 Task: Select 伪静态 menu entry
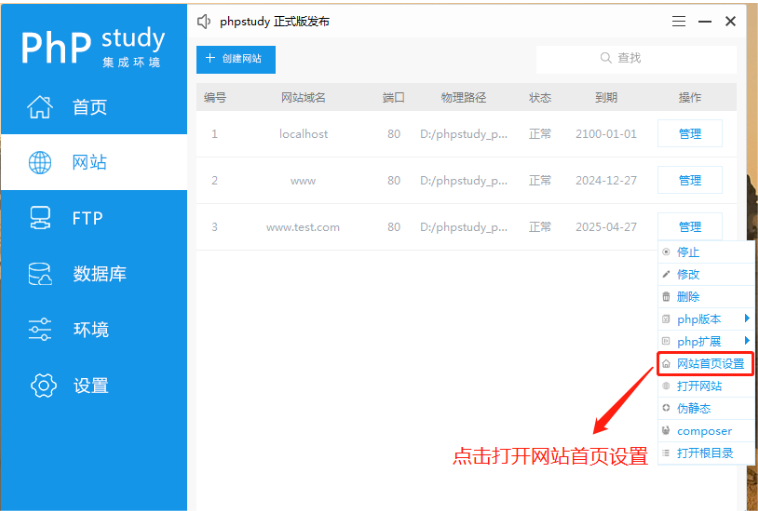pyautogui.click(x=705, y=408)
